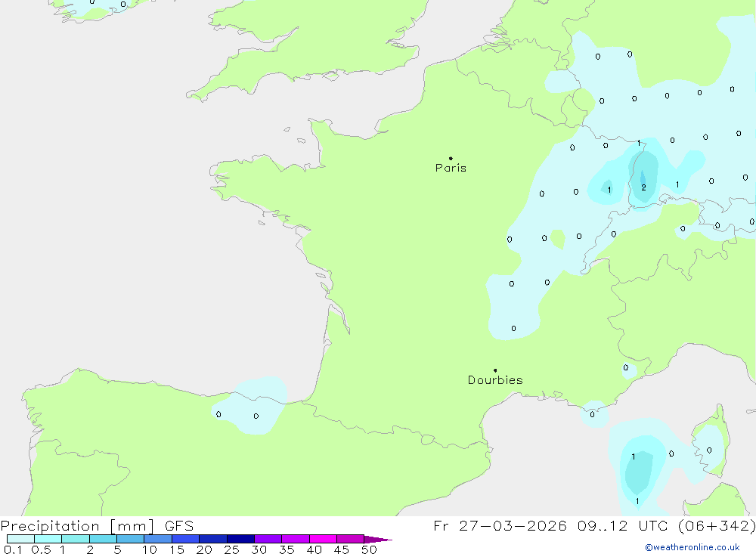The image size is (756, 554).
Task: Click the '(06+342)' run offset text
Action: (717, 526)
